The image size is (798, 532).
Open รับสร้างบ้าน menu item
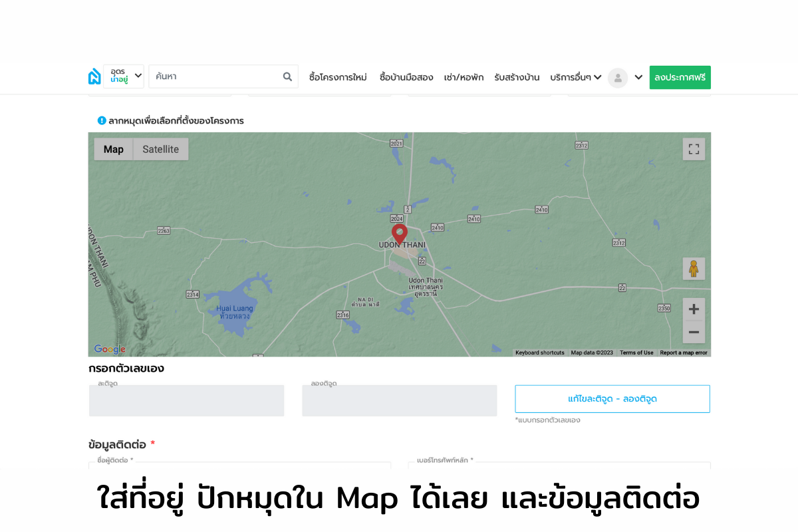517,77
